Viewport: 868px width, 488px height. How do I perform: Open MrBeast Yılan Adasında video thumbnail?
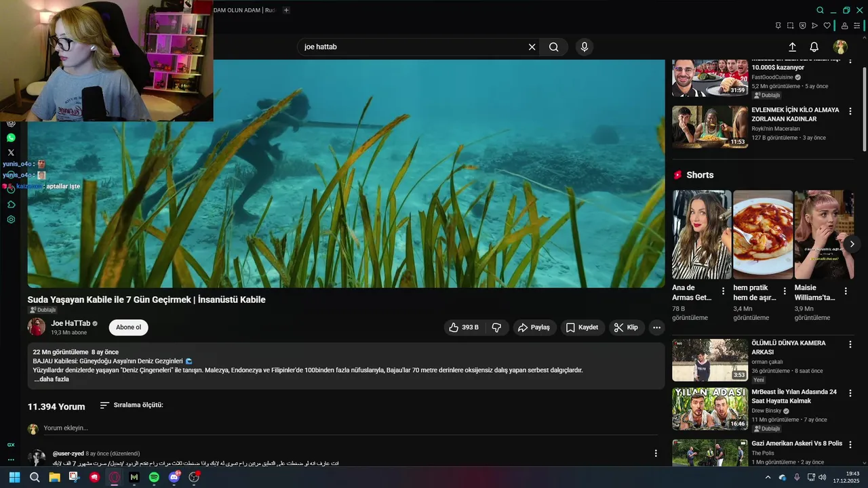click(710, 409)
